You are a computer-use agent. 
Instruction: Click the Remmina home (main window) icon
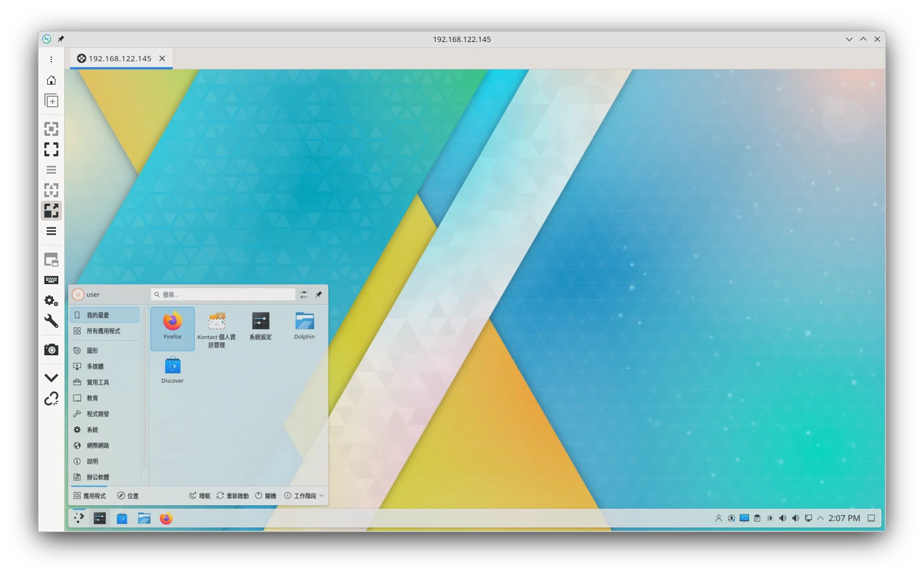pyautogui.click(x=51, y=81)
